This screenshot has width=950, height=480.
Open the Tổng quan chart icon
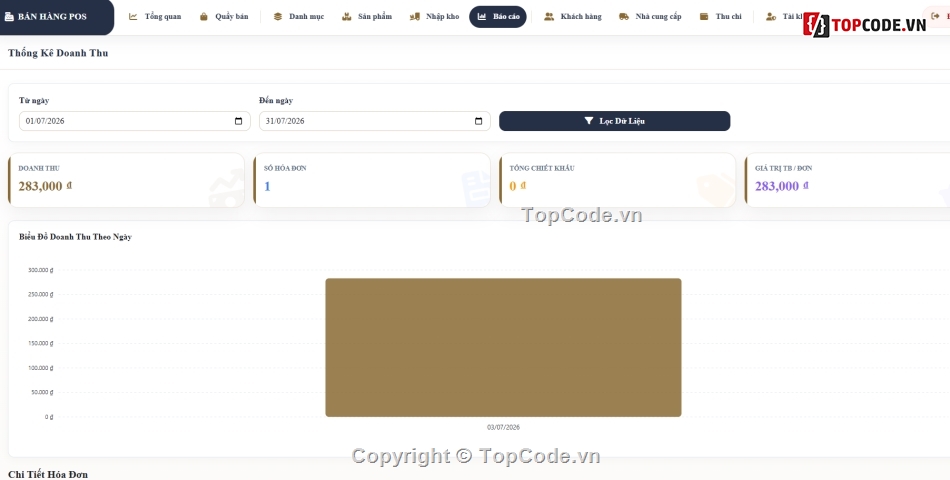[x=133, y=16]
